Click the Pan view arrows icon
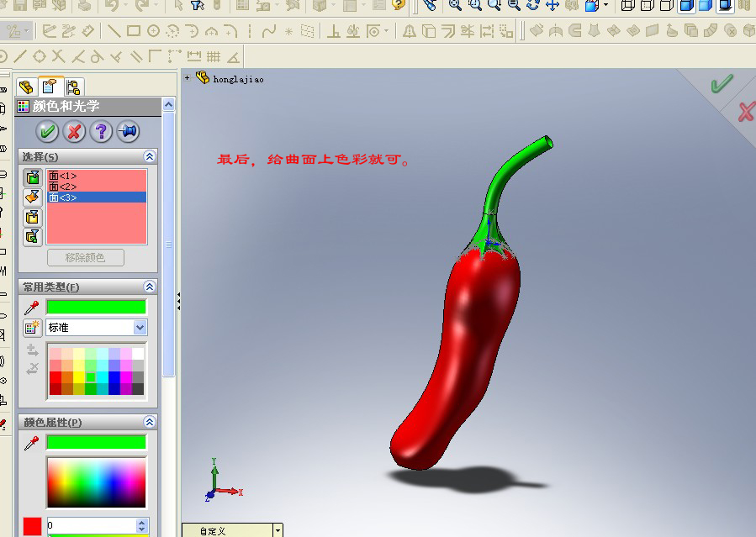 tap(552, 5)
